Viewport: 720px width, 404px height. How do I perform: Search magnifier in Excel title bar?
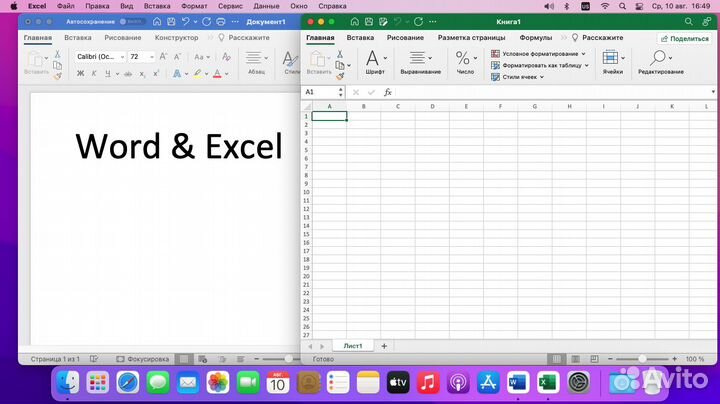(688, 22)
